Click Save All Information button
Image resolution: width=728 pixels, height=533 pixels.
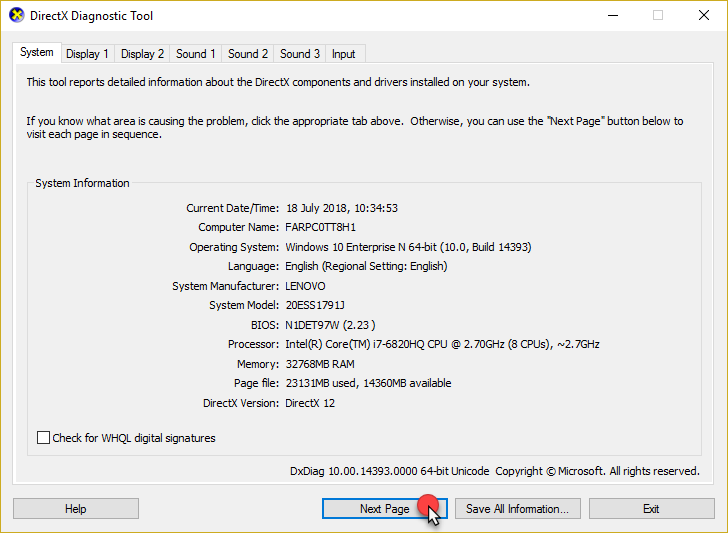point(517,509)
